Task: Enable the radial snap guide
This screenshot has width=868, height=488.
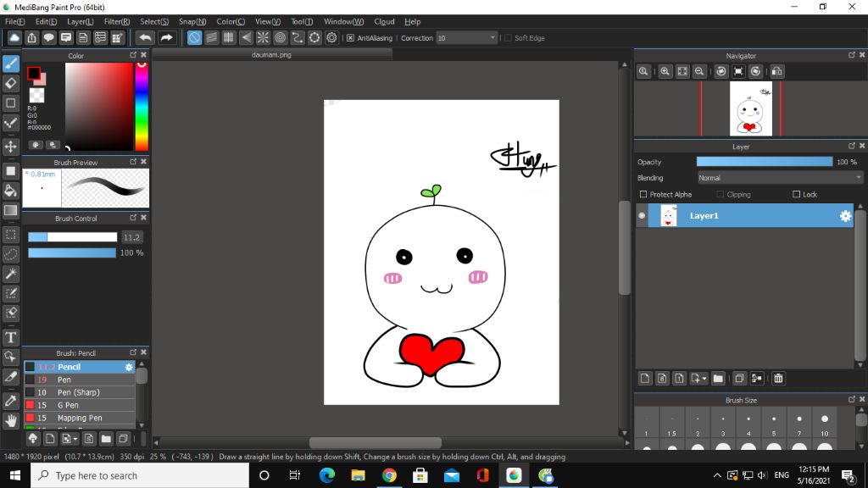Action: tap(263, 37)
